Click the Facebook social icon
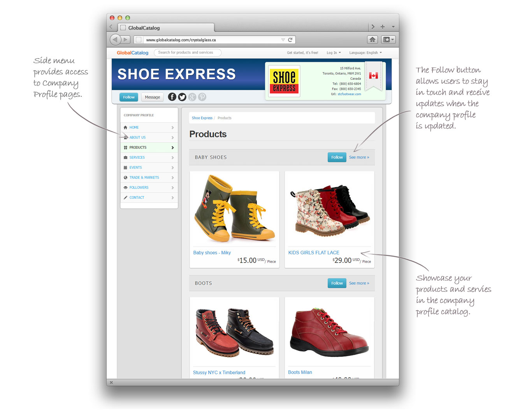Viewport: 506px width, 420px height. [172, 97]
